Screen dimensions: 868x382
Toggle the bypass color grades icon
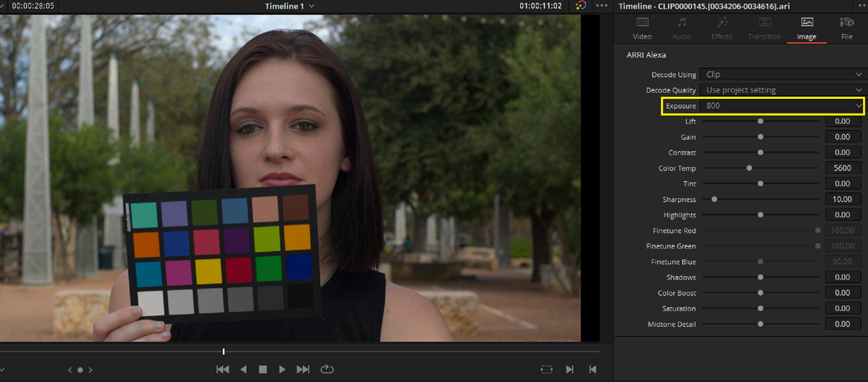click(580, 5)
